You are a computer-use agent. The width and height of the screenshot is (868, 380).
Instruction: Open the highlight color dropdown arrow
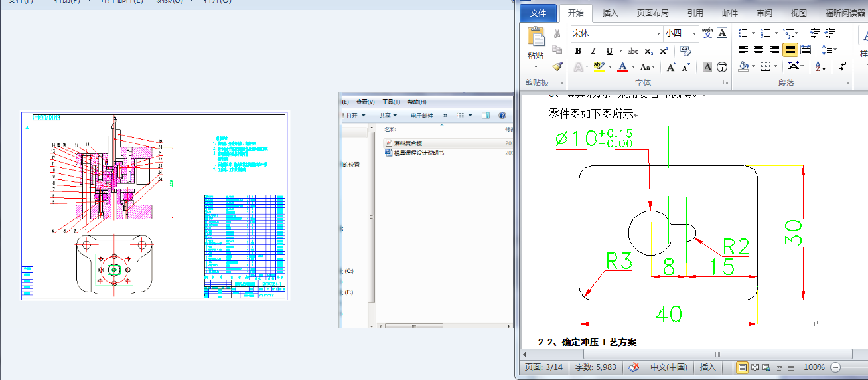point(610,67)
